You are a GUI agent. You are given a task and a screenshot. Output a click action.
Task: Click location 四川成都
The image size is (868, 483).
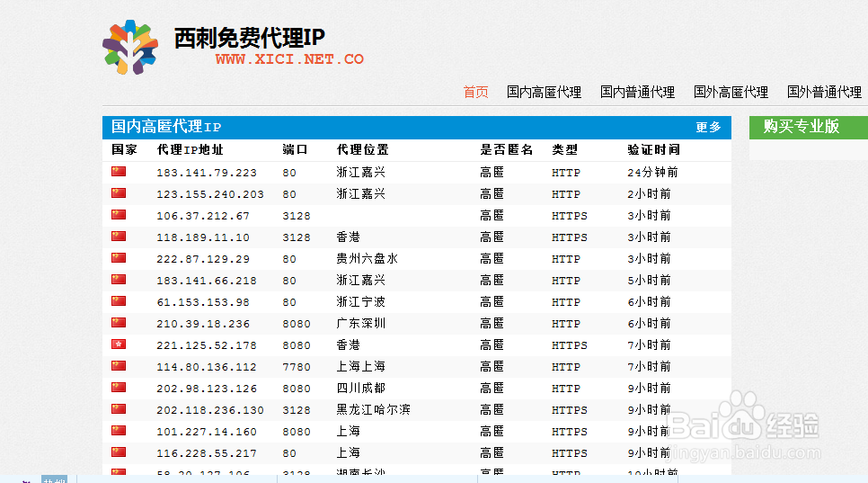[361, 389]
